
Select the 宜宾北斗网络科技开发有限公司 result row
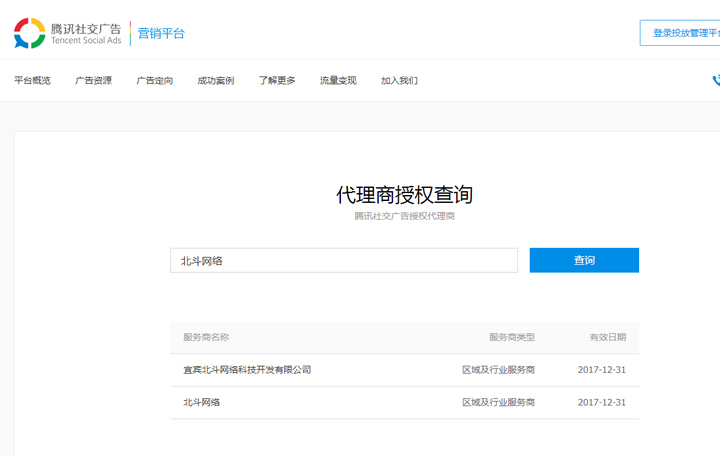247,370
